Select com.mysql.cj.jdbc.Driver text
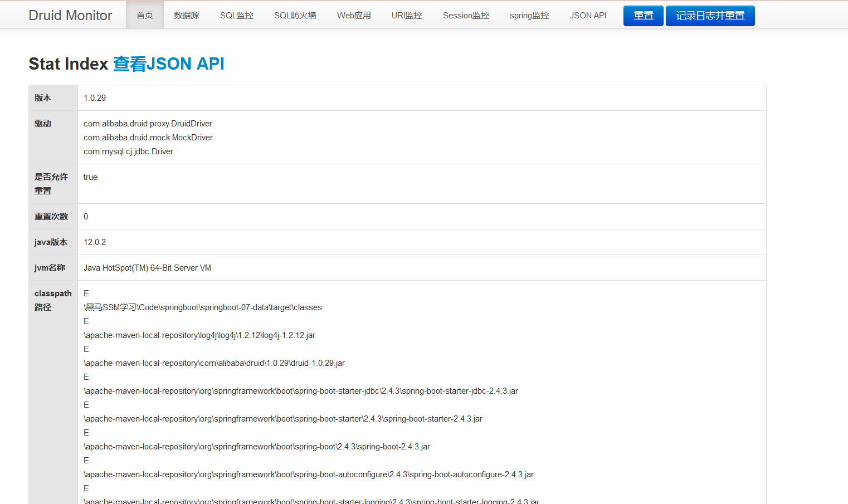The height and width of the screenshot is (504, 848). pos(128,151)
